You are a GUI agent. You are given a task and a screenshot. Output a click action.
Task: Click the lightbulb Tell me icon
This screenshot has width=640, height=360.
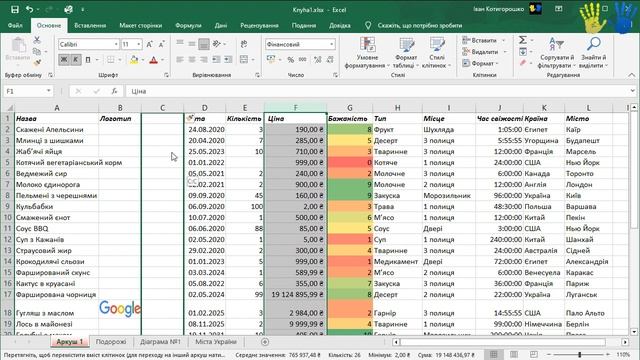coord(368,25)
